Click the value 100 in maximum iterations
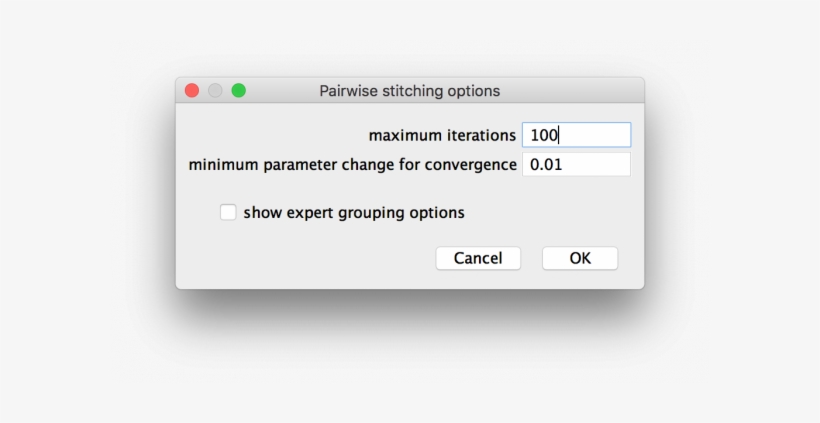Screen dimensions: 820x423 (544, 135)
